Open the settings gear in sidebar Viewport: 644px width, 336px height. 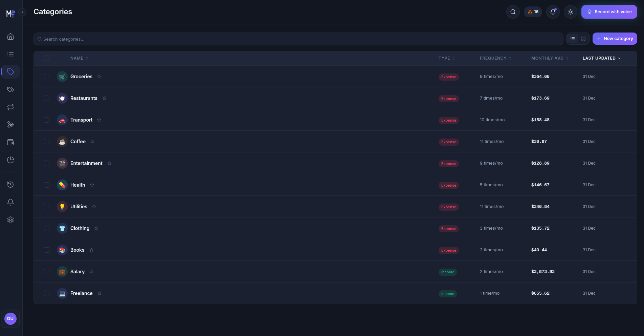(10, 220)
